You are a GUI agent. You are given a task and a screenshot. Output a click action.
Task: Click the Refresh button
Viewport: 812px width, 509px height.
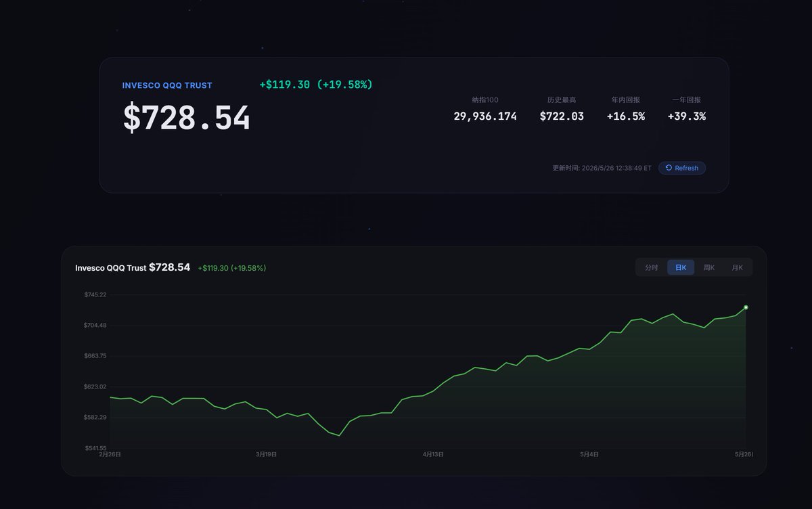[x=682, y=168]
